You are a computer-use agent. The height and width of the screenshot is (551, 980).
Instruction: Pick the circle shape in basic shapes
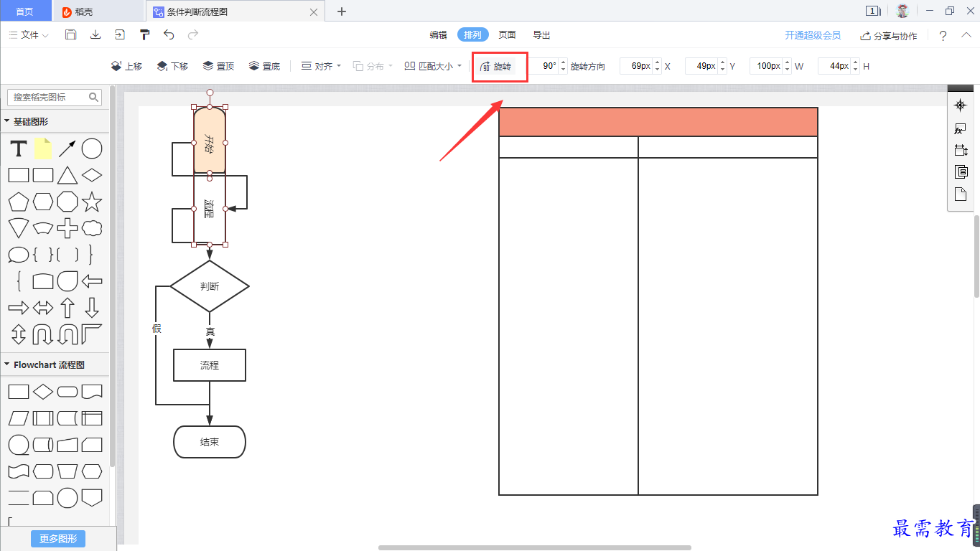tap(92, 149)
